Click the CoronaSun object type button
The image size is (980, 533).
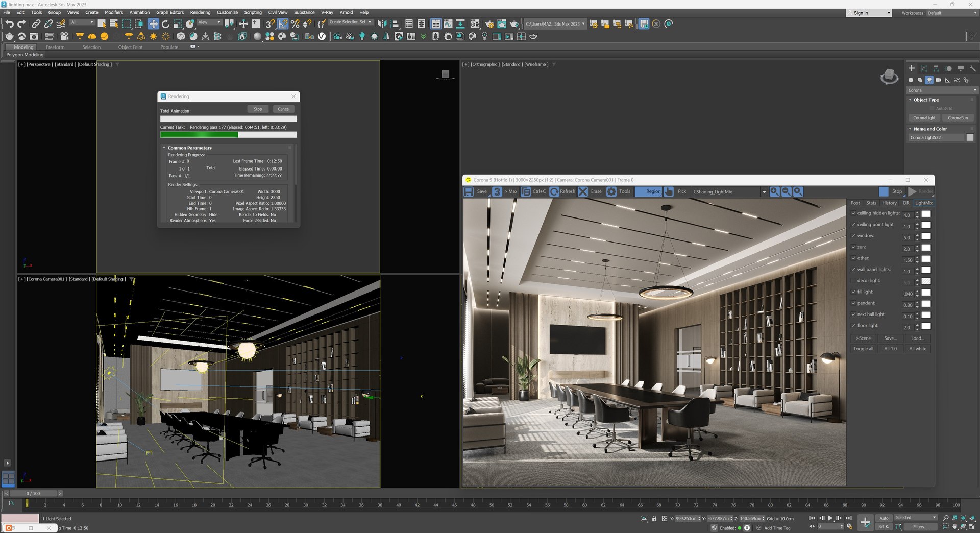pos(958,118)
